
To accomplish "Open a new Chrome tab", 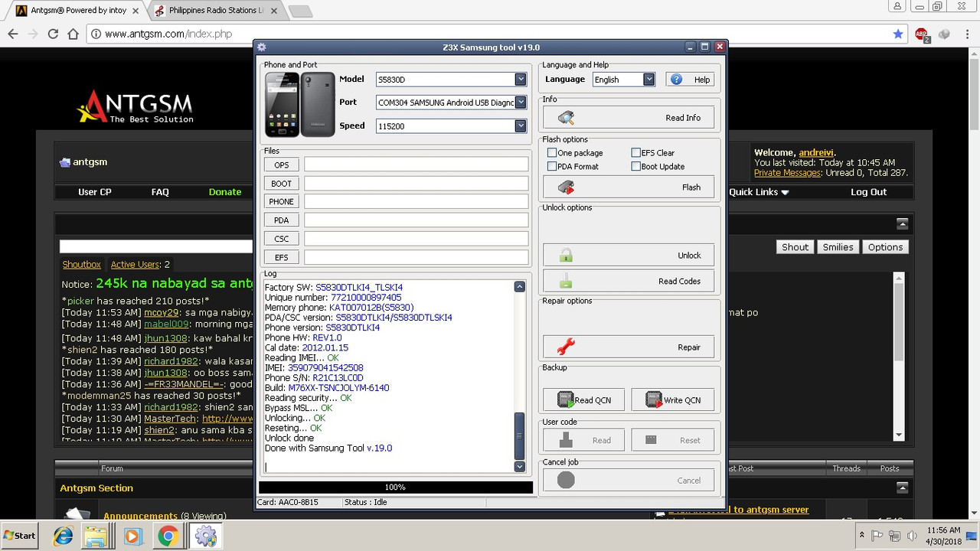I will tap(300, 11).
